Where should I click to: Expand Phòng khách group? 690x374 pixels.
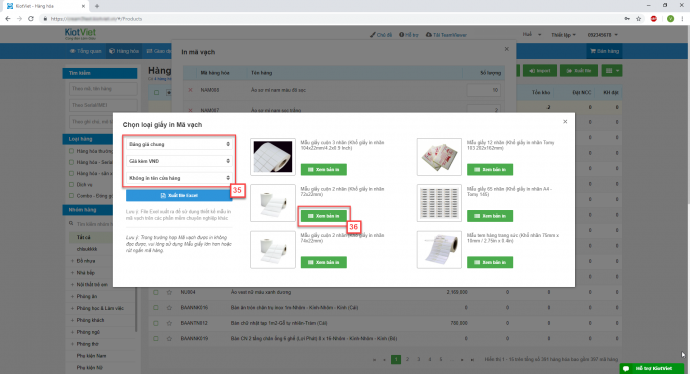(72, 320)
